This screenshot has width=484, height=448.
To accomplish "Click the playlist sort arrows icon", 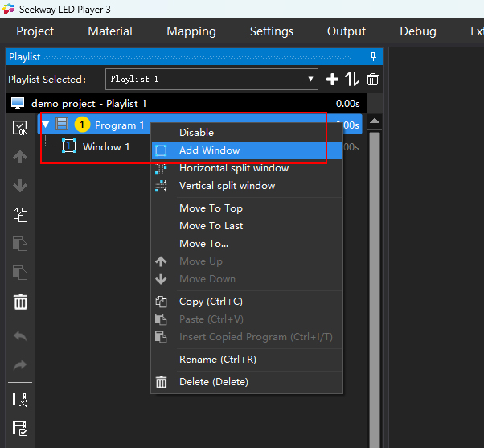I will coord(352,79).
